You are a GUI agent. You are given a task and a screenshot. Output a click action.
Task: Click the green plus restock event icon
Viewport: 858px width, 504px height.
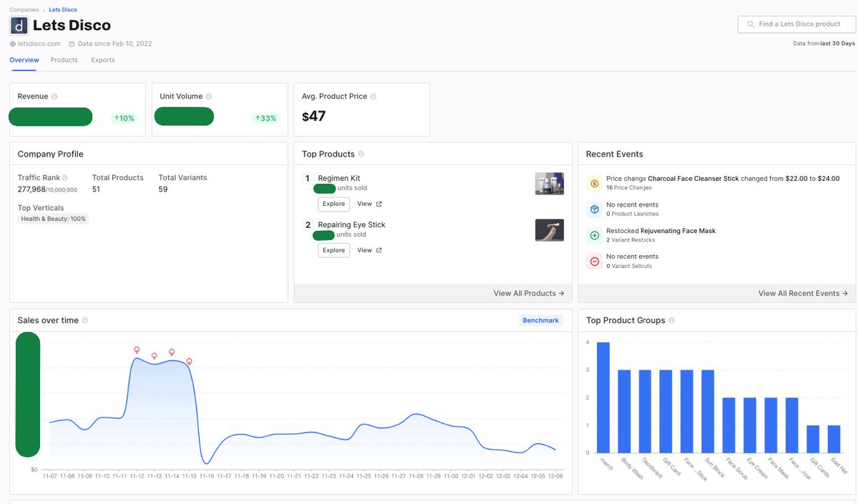(595, 235)
